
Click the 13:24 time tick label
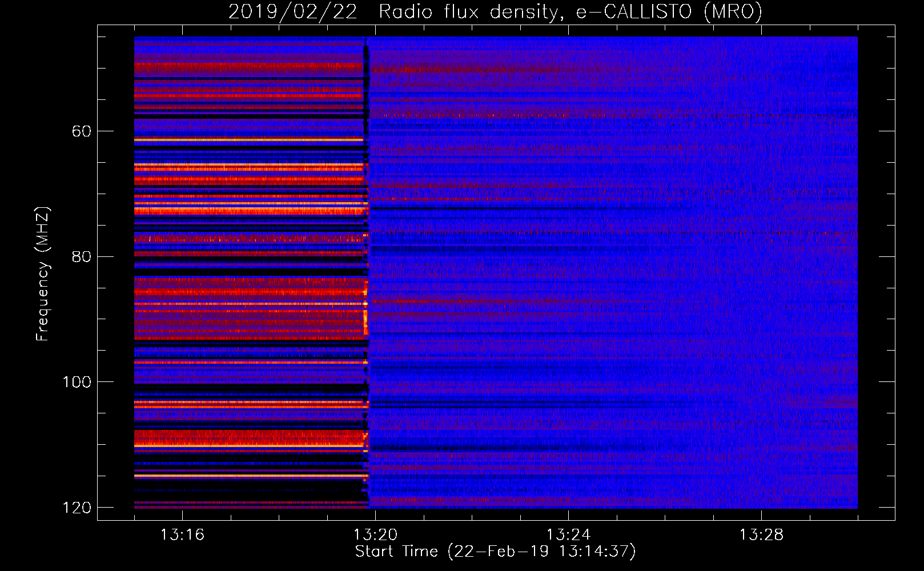[x=568, y=534]
